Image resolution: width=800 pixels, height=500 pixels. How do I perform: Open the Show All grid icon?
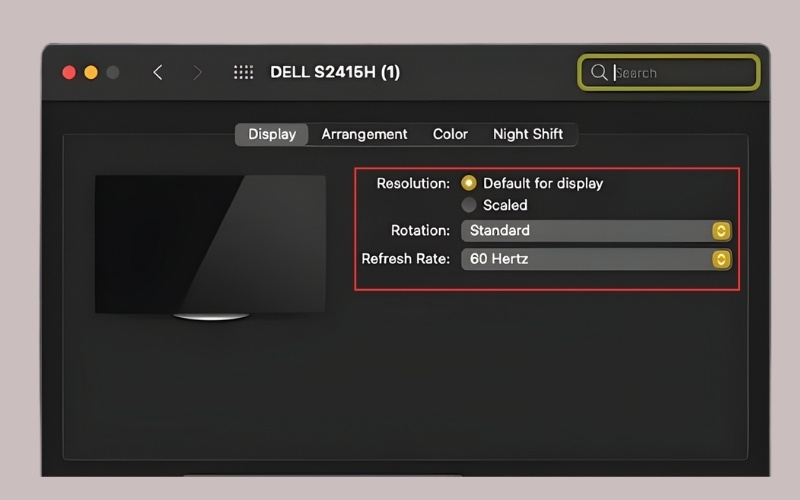(x=243, y=72)
